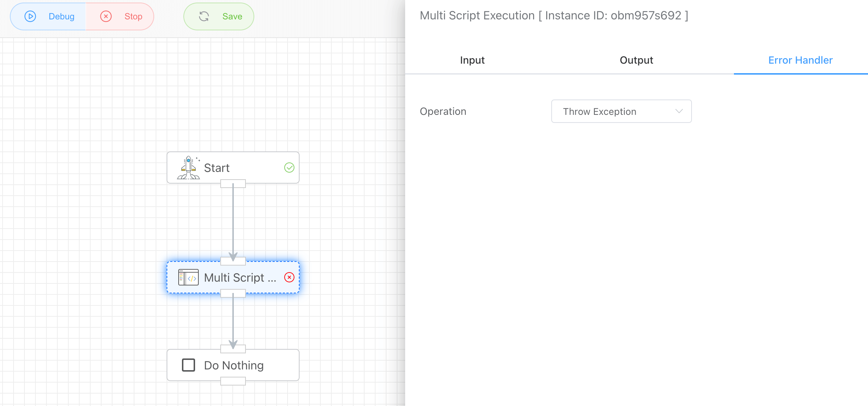Select the Error Handler tab

(x=800, y=60)
